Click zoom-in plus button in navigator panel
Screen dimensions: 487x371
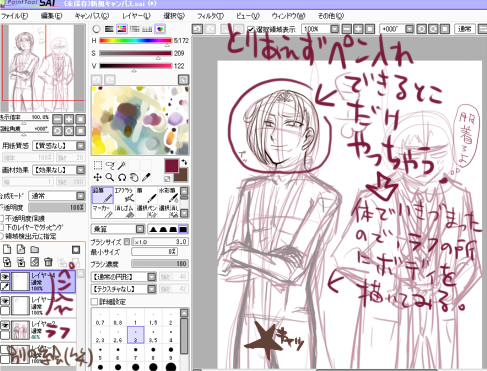69,119
